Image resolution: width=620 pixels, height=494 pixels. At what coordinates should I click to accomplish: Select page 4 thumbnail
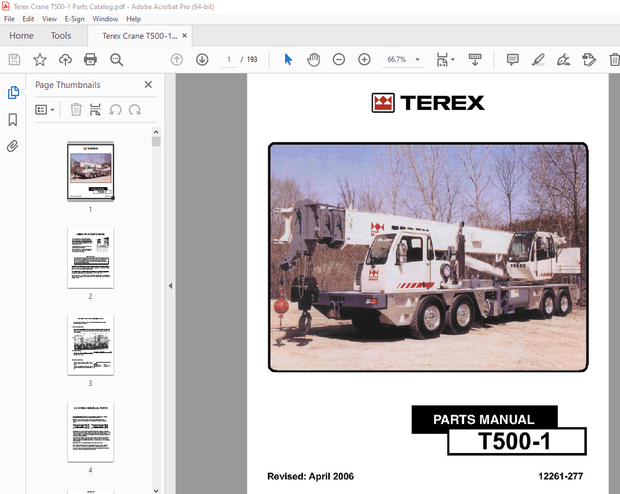(91, 432)
